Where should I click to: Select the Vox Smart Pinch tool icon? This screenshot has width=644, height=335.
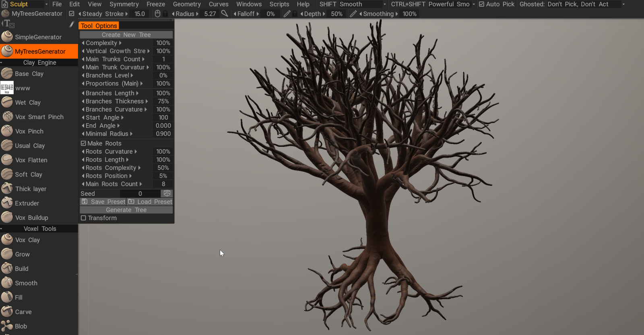[x=7, y=117]
